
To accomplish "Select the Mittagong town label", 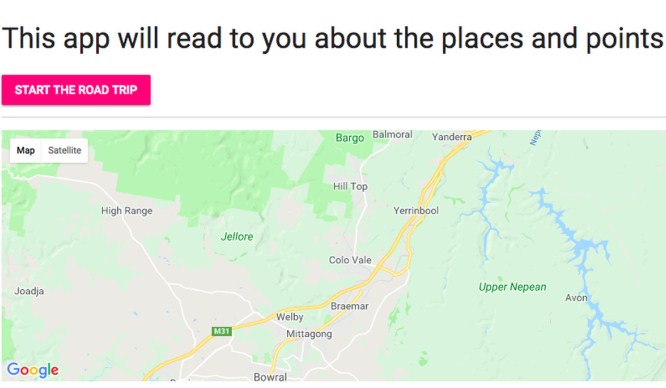I will coord(309,334).
